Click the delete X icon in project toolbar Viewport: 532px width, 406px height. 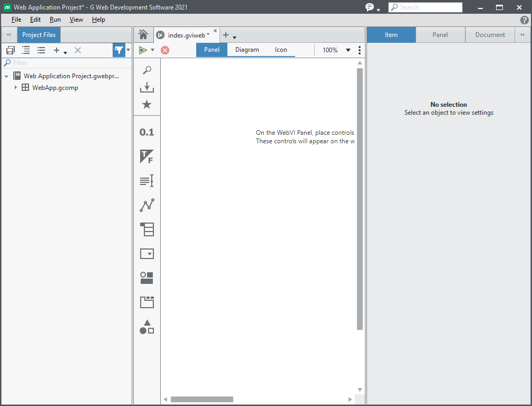(78, 50)
